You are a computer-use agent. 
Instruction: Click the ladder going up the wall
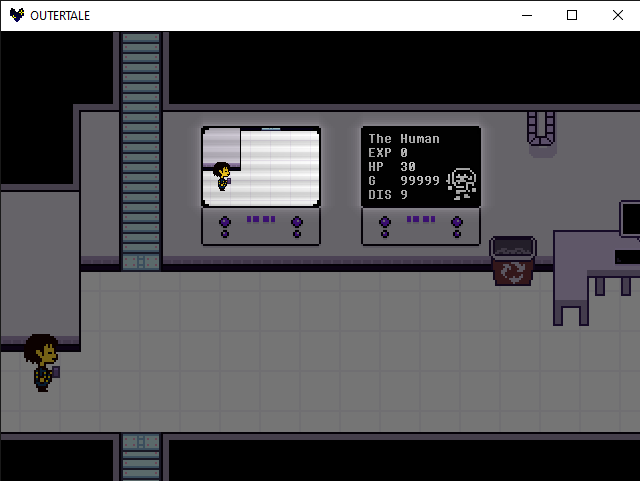141,151
